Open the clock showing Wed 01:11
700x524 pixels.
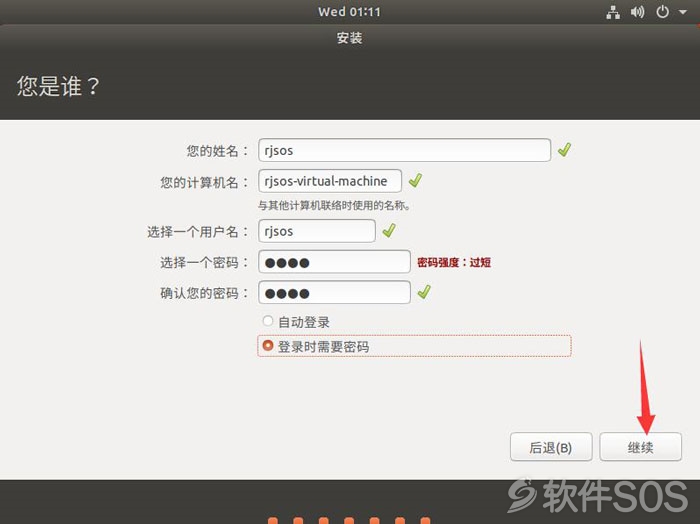coord(349,12)
